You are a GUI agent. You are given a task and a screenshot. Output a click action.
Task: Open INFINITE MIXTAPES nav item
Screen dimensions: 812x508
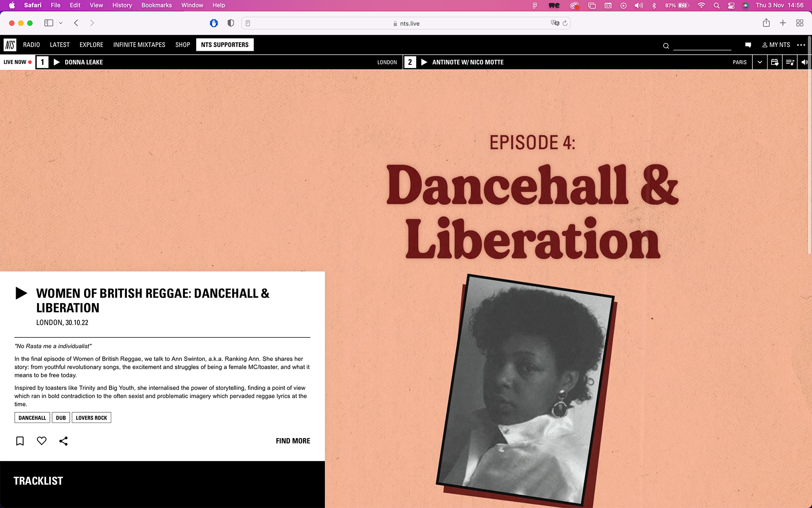pyautogui.click(x=139, y=45)
